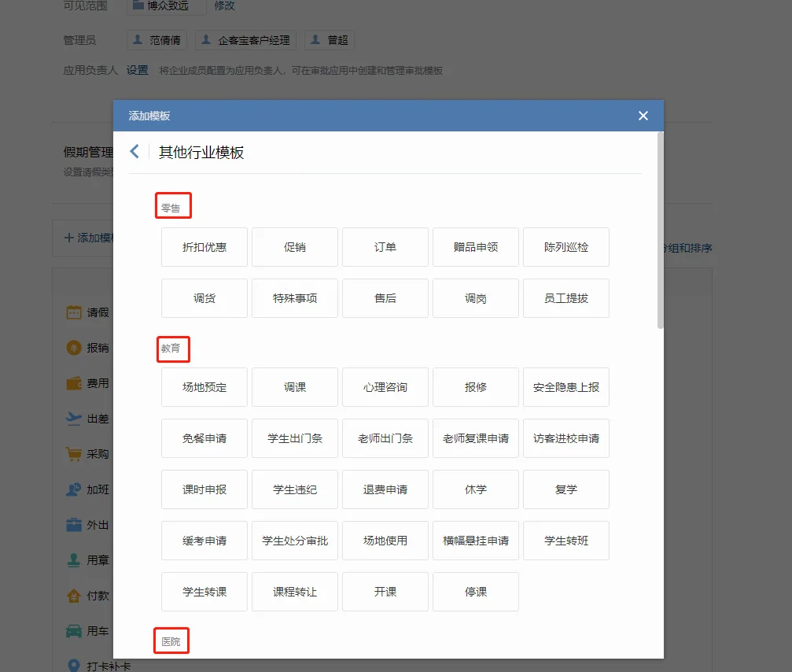Pick the 调课 template

pos(295,387)
